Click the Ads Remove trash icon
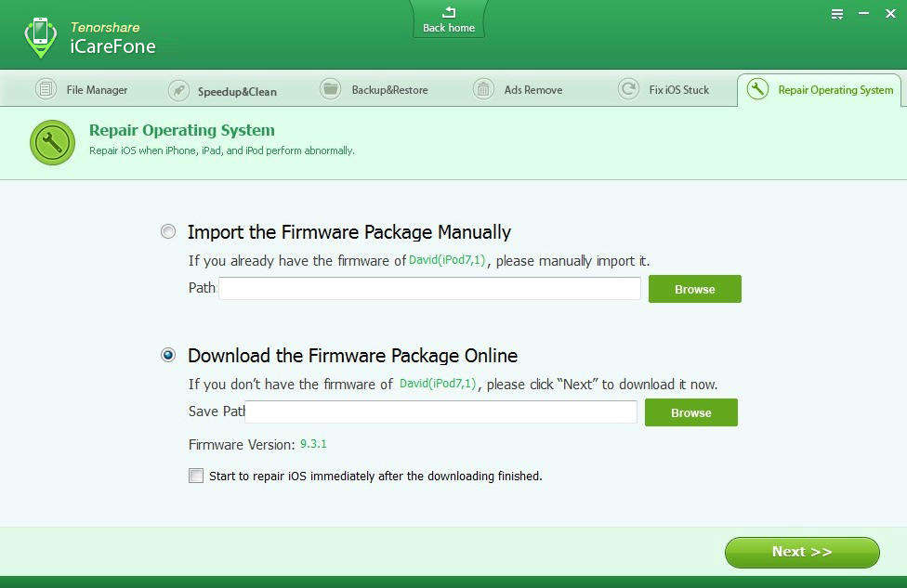The image size is (907, 588). tap(483, 89)
